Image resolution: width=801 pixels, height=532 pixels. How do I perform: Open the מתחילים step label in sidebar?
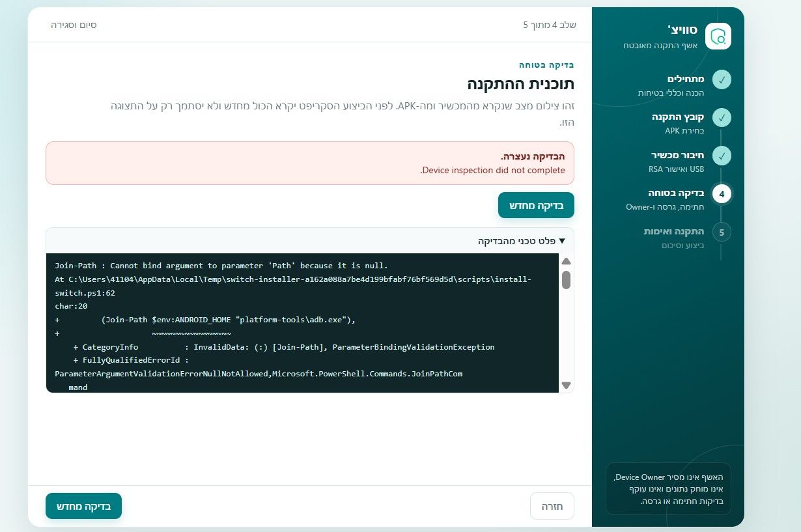(x=686, y=79)
